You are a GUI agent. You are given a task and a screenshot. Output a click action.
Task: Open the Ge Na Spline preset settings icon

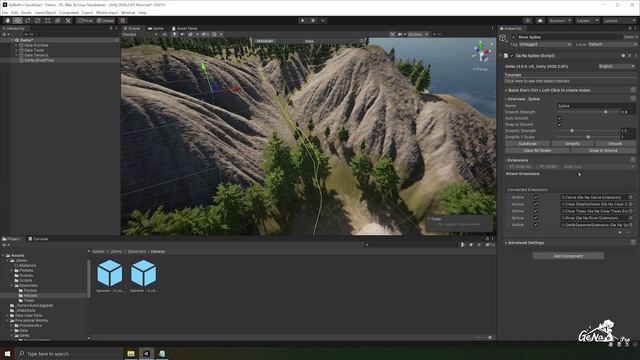click(629, 56)
